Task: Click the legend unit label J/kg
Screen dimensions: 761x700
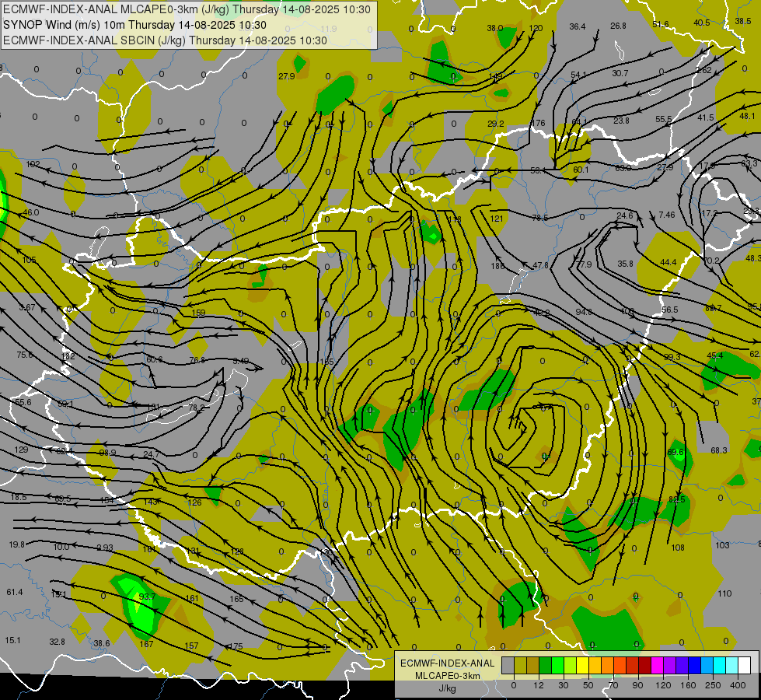Action: (x=448, y=688)
